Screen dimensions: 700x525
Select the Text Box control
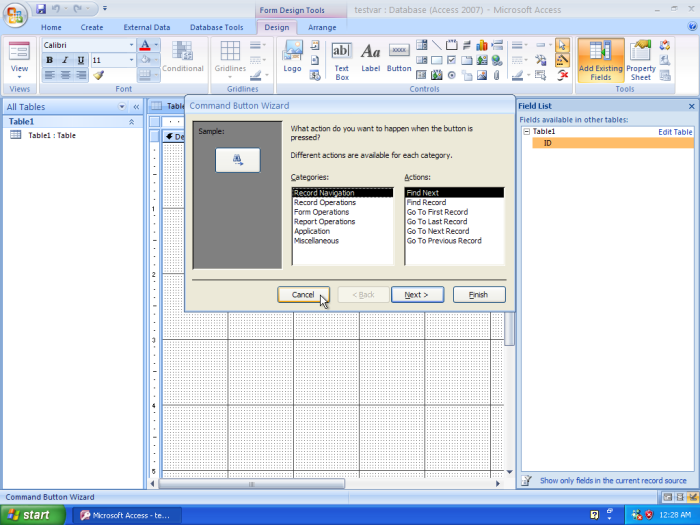[x=342, y=61]
